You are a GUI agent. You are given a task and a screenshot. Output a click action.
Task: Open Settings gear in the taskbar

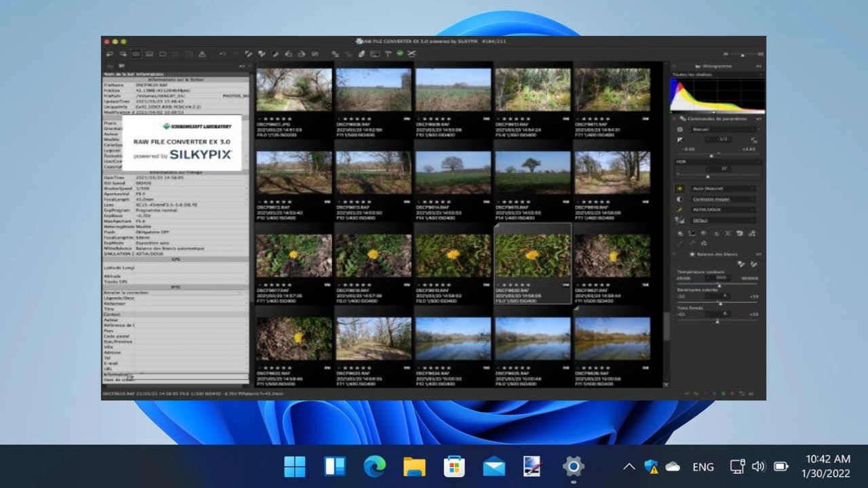(573, 466)
